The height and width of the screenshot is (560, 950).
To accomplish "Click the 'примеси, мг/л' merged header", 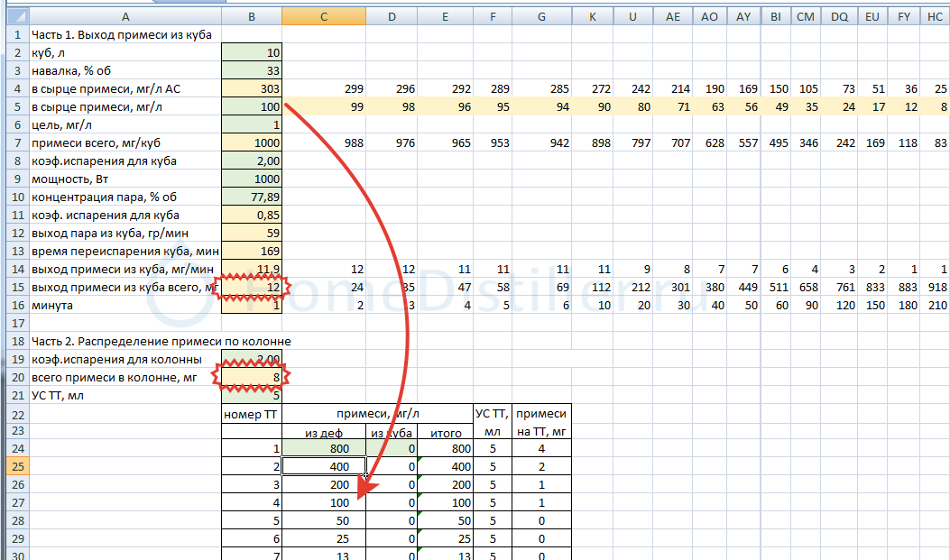I will [x=377, y=414].
